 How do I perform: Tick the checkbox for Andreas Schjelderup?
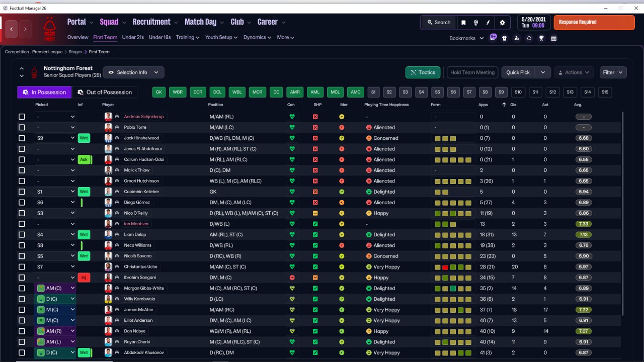[22, 117]
